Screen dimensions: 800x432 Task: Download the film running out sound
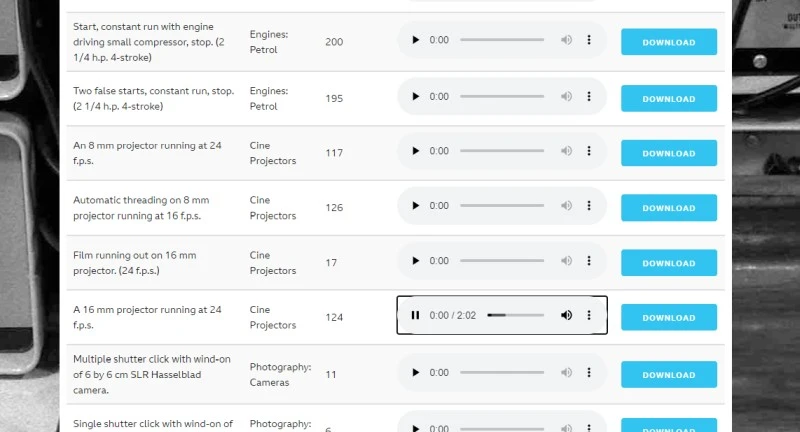pyautogui.click(x=668, y=263)
